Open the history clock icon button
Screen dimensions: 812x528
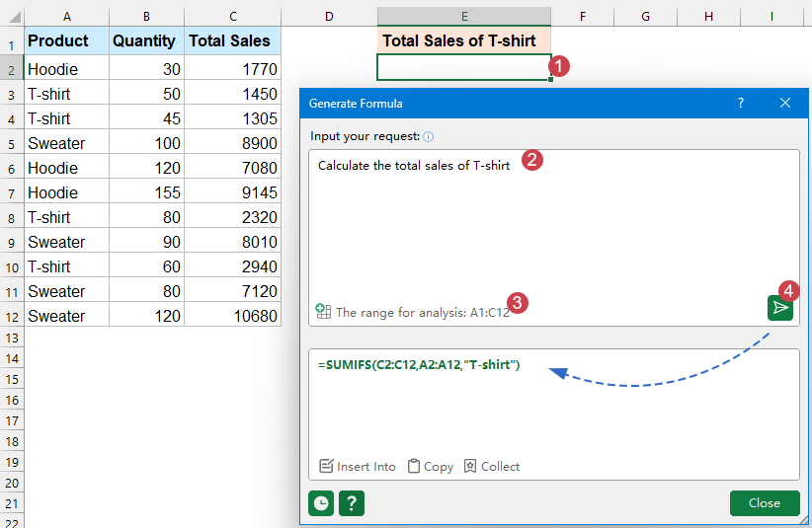(x=320, y=502)
